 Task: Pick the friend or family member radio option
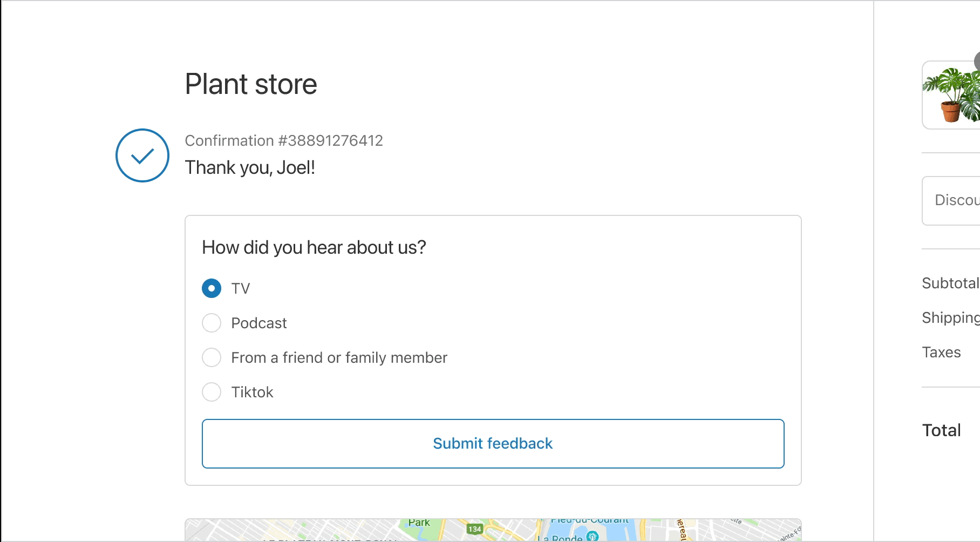(x=212, y=357)
